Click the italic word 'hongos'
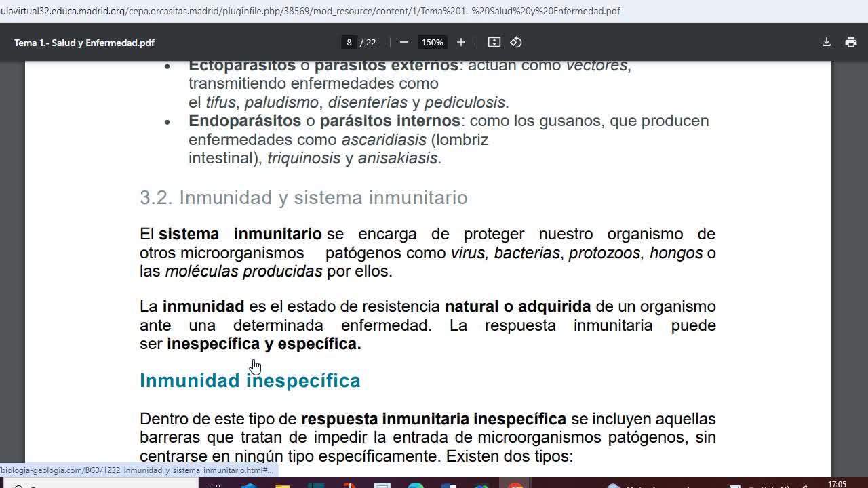Screen dimensions: 868x488 tap(676, 253)
